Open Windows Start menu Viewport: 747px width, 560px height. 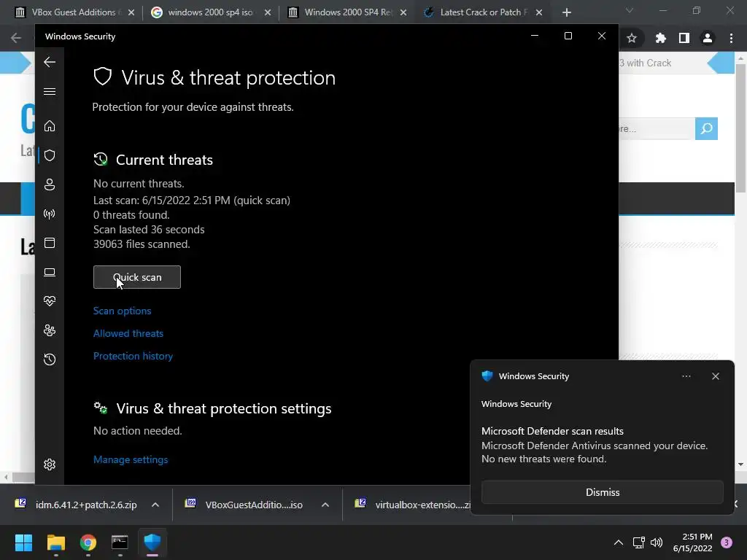[x=23, y=542]
